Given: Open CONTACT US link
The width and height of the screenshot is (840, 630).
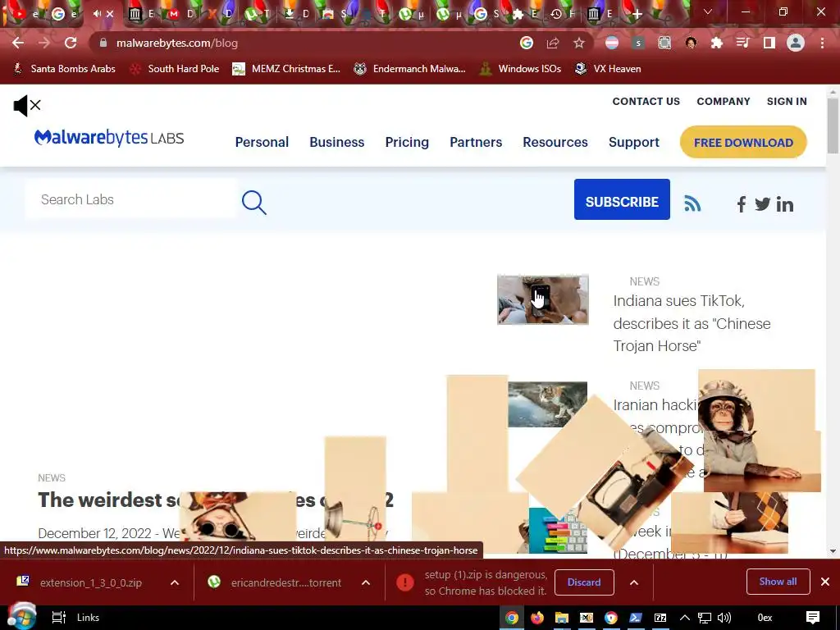Looking at the screenshot, I should (x=646, y=101).
